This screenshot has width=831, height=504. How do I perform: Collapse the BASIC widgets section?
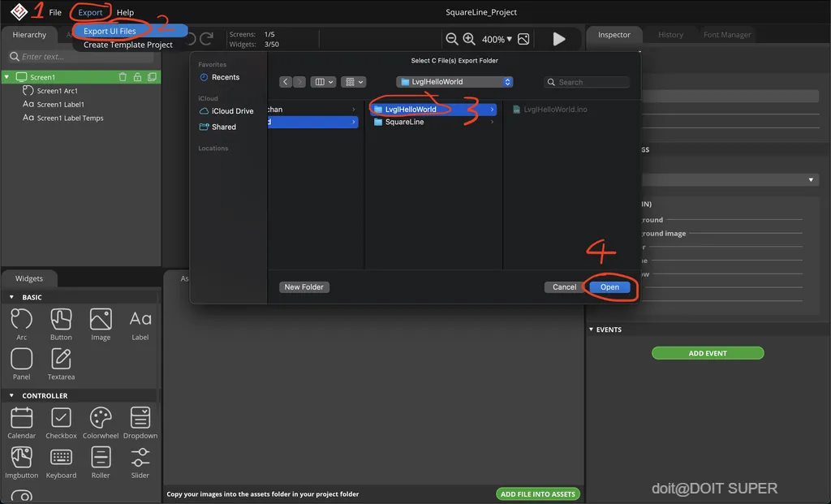[11, 297]
